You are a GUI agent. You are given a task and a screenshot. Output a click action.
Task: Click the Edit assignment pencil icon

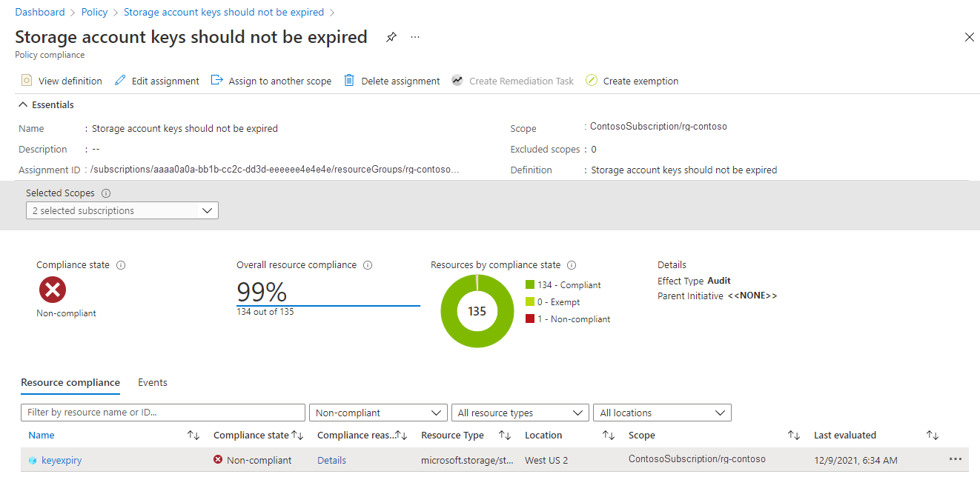click(x=120, y=81)
